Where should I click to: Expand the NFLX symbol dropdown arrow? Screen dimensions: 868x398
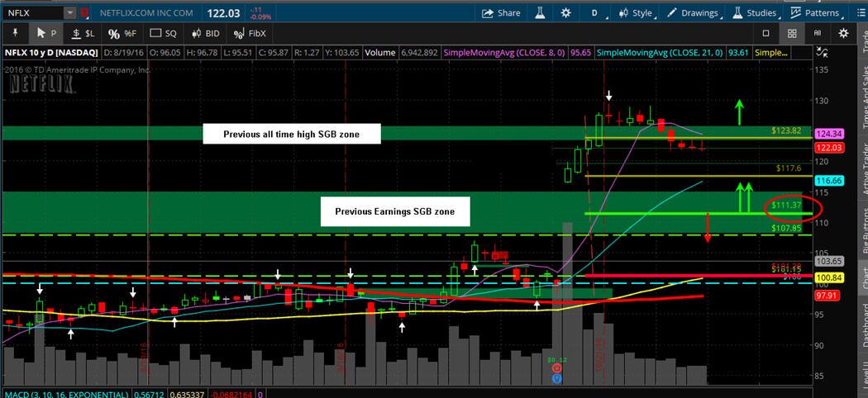coord(69,12)
